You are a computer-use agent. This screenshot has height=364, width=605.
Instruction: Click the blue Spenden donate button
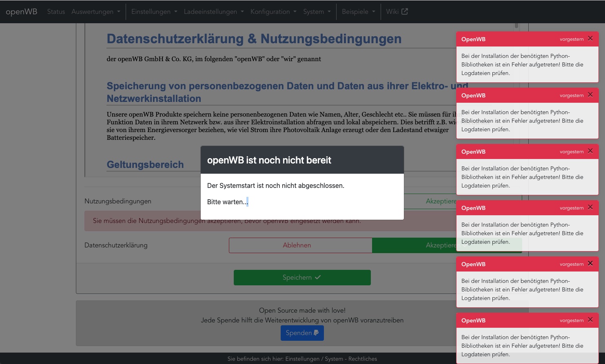(302, 333)
